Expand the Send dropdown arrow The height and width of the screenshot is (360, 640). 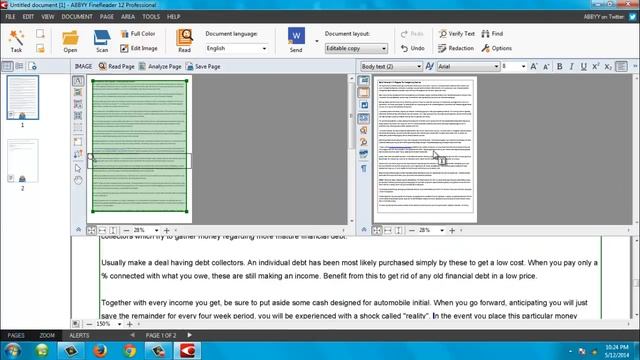point(317,41)
